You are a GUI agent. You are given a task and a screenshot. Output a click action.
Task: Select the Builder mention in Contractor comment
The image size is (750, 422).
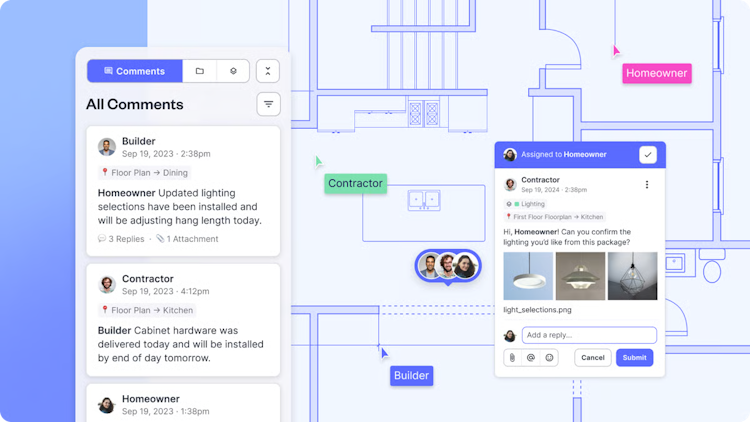pyautogui.click(x=114, y=330)
